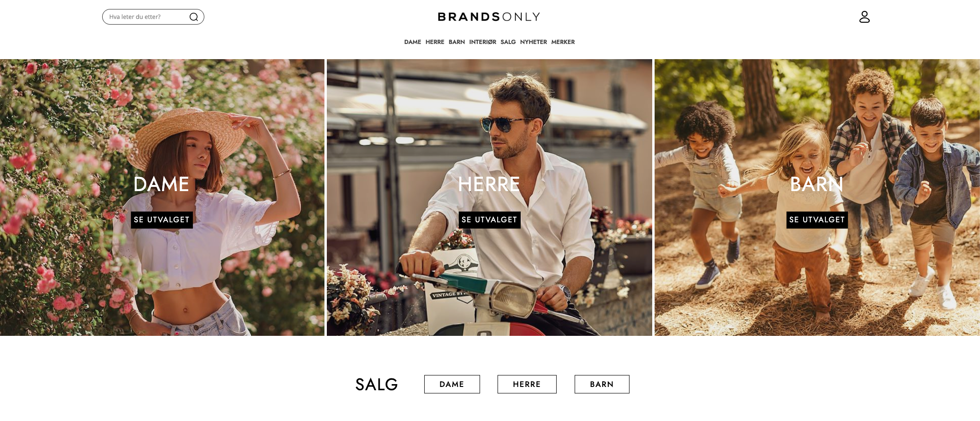Click SE UTVALGET on the Dame banner
This screenshot has width=980, height=421.
[x=162, y=220]
